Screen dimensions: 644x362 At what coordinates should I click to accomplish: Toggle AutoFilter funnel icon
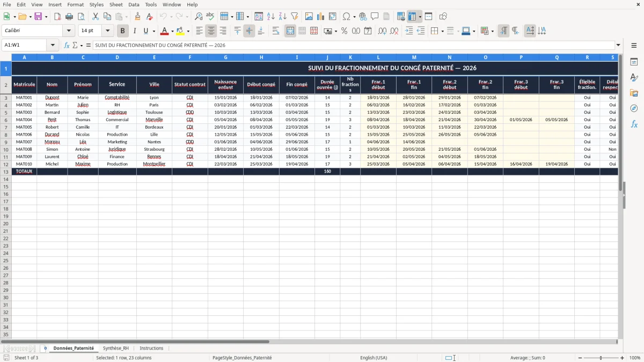[x=294, y=17]
